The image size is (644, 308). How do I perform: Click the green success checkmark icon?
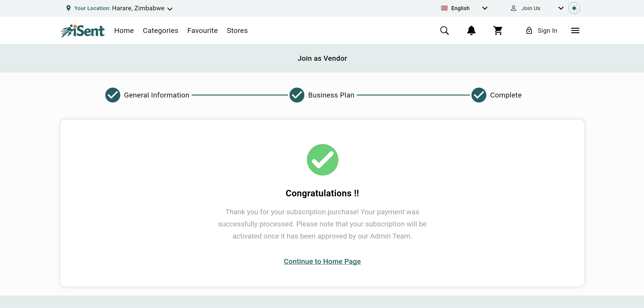(322, 160)
